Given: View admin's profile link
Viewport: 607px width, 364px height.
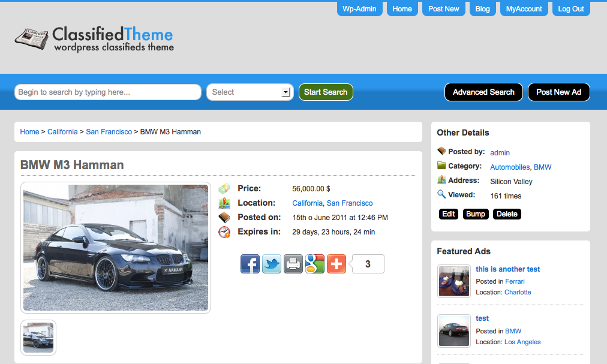Looking at the screenshot, I should point(500,152).
